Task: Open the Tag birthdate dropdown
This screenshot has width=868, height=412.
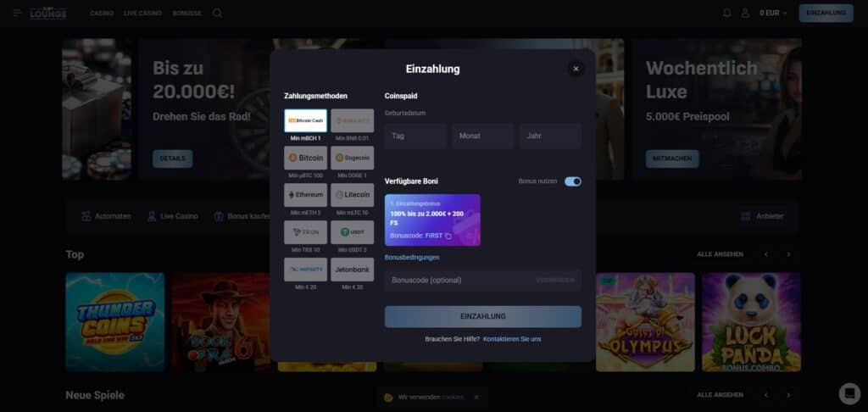Action: (415, 136)
